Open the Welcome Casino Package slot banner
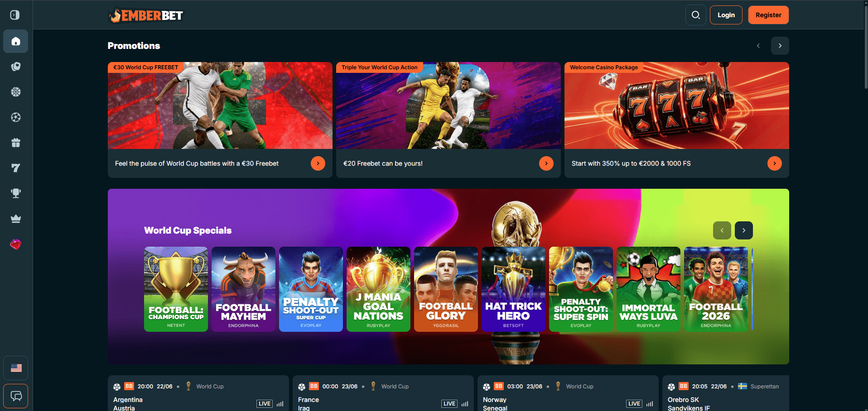 [x=677, y=105]
